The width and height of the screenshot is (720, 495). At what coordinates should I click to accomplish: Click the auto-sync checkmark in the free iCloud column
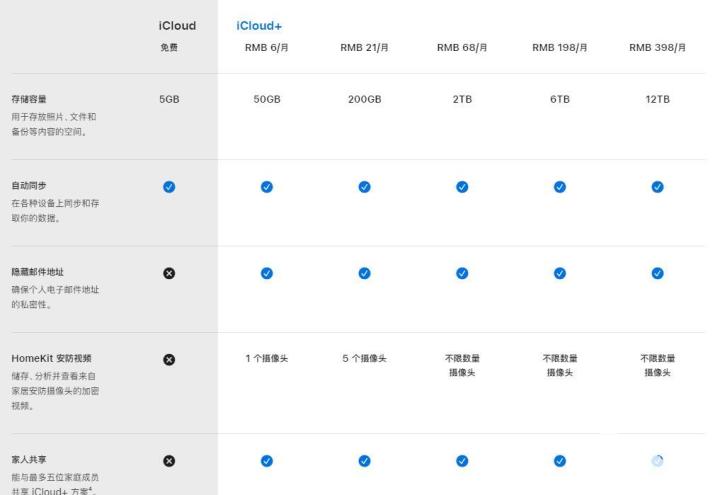pyautogui.click(x=169, y=186)
